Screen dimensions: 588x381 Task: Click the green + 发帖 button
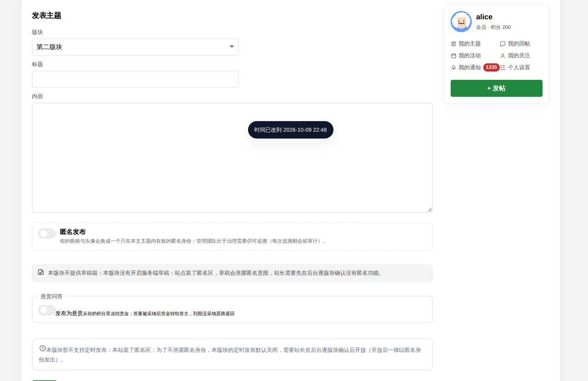(x=497, y=88)
